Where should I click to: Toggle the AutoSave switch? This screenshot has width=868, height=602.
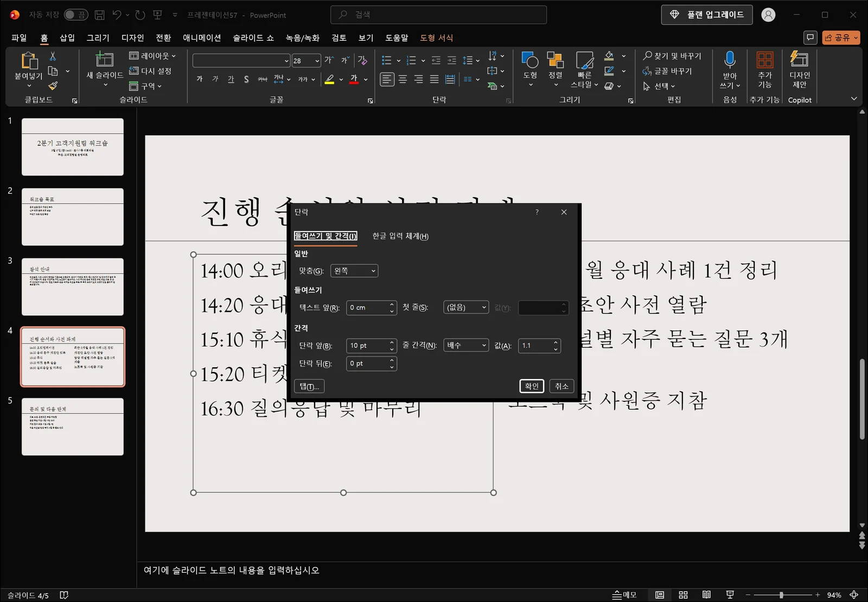click(x=76, y=15)
